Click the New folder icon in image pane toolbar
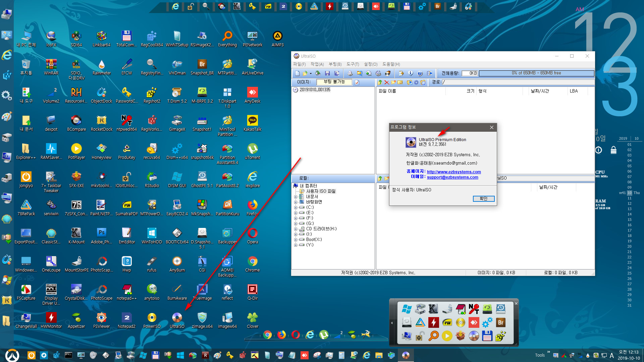 (393, 82)
